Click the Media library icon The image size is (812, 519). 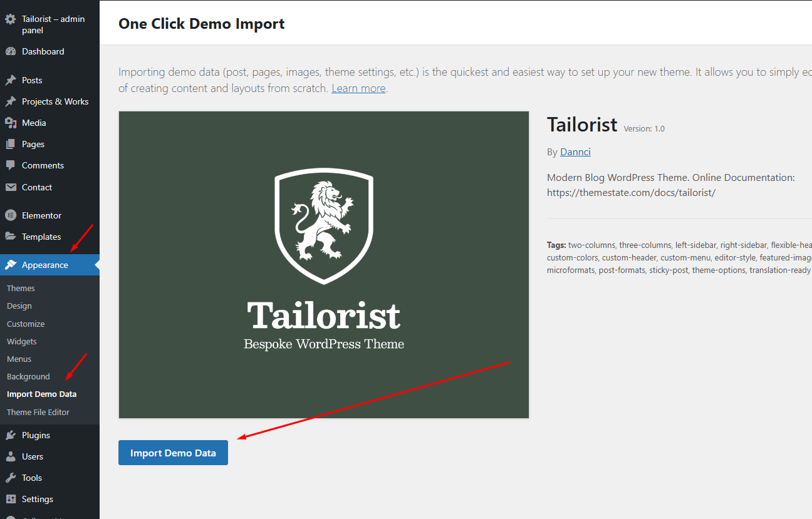click(10, 123)
